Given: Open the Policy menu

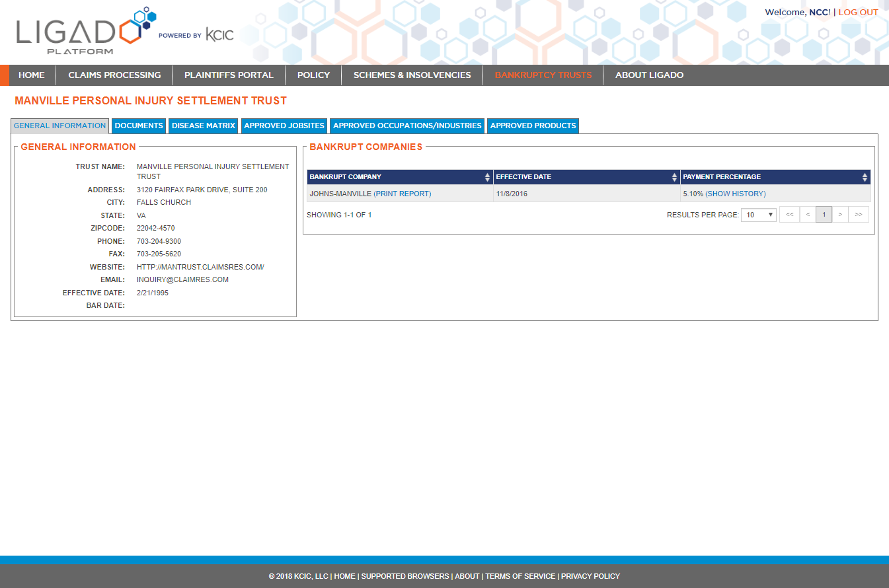Looking at the screenshot, I should pos(313,75).
